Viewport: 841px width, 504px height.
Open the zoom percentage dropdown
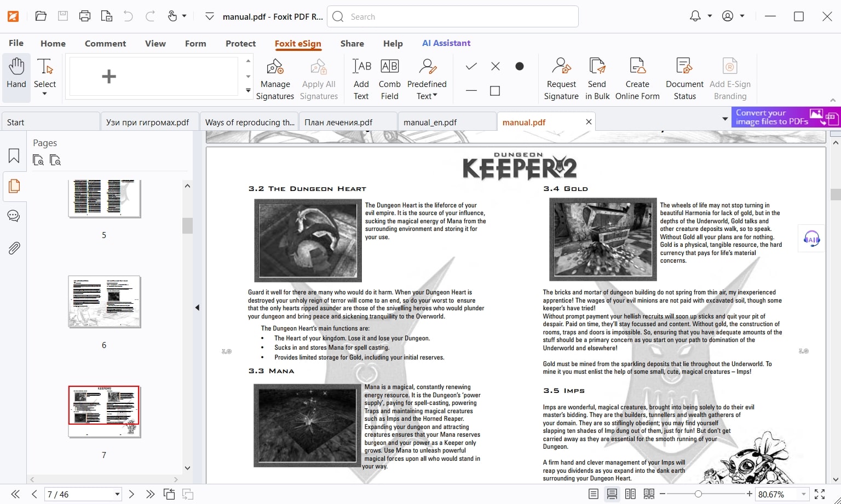pyautogui.click(x=803, y=494)
